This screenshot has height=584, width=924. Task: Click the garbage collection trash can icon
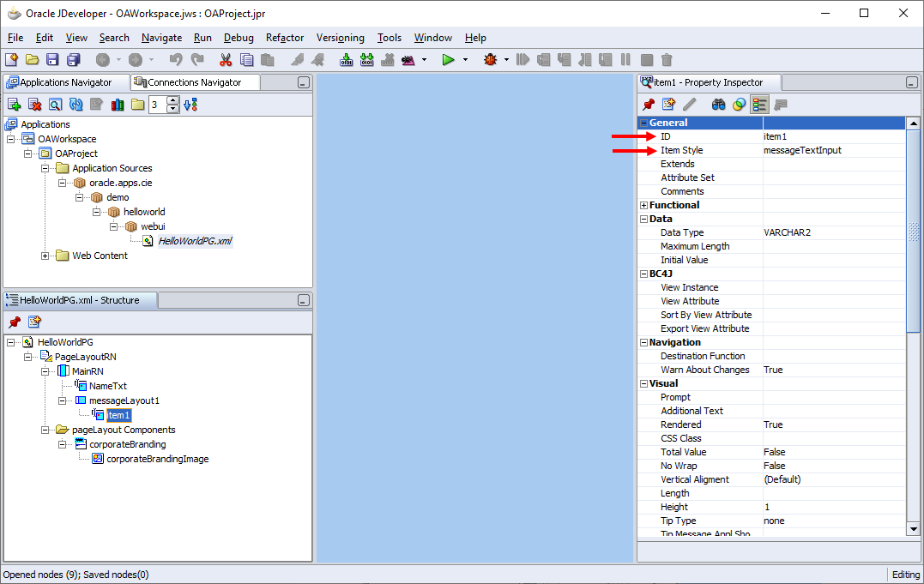coord(667,59)
